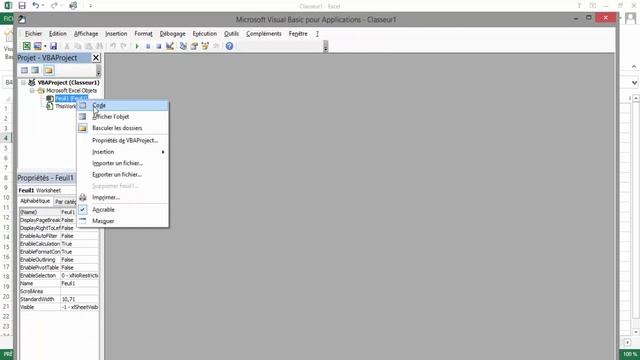The height and width of the screenshot is (360, 640).
Task: Choose Afficher l'objet in context menu
Action: (123, 117)
